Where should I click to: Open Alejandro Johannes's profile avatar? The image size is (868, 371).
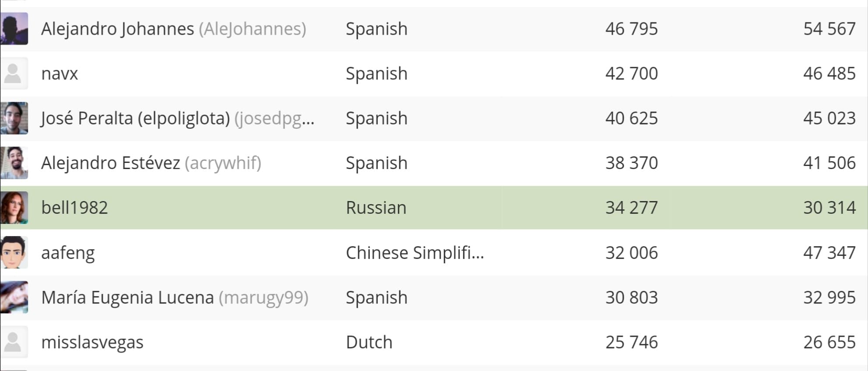tap(14, 29)
